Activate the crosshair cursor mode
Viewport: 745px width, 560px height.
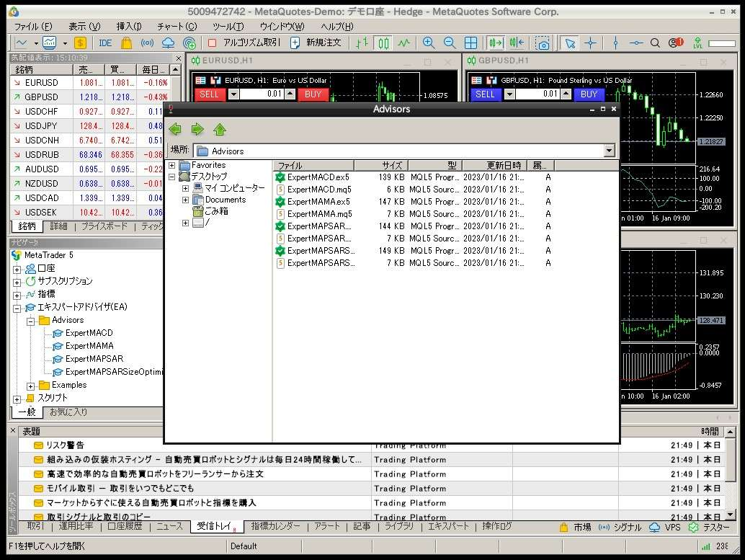[x=591, y=43]
